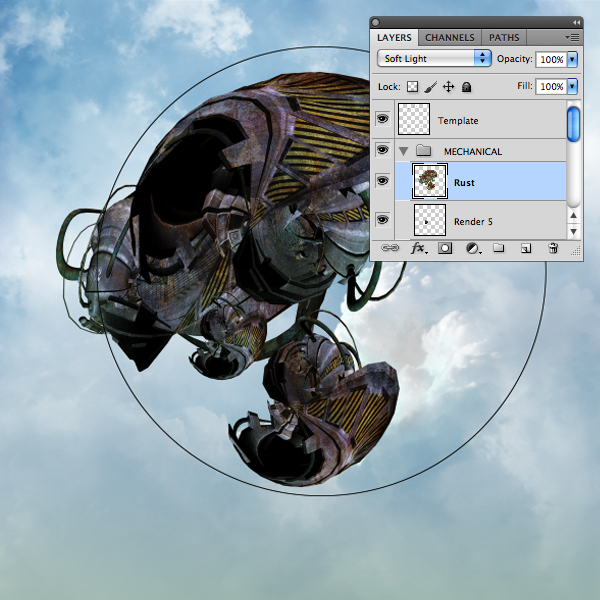Hide the MECHANICAL group
Image resolution: width=600 pixels, height=600 pixels.
click(x=382, y=150)
